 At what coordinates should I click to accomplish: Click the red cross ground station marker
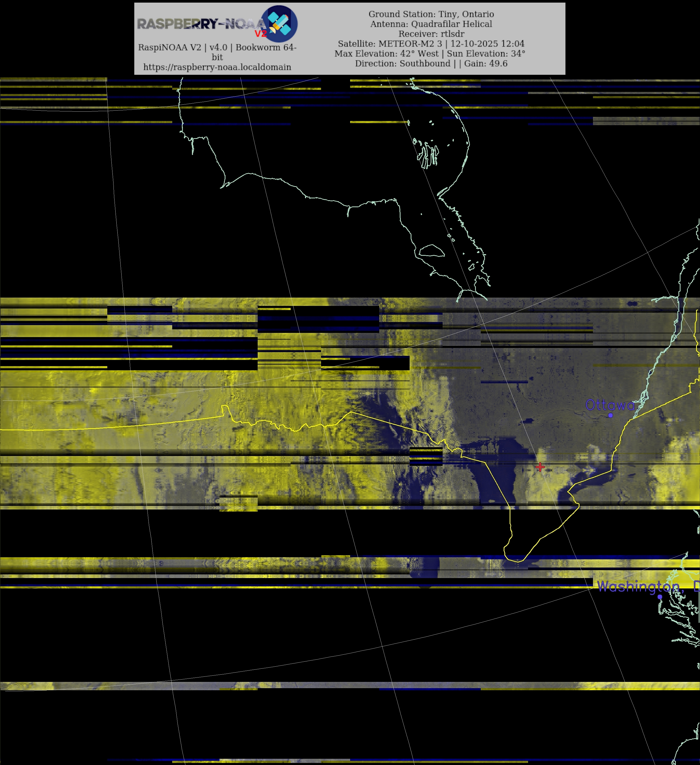click(x=540, y=467)
